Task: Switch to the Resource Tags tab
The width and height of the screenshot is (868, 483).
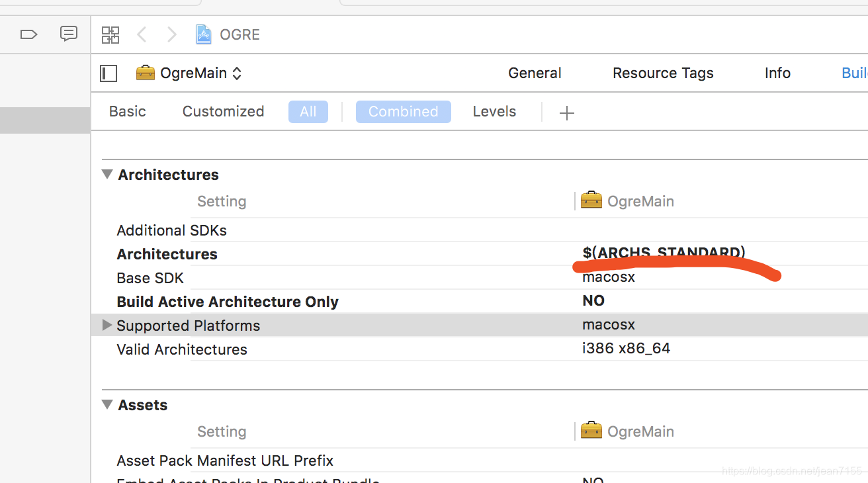Action: 663,73
